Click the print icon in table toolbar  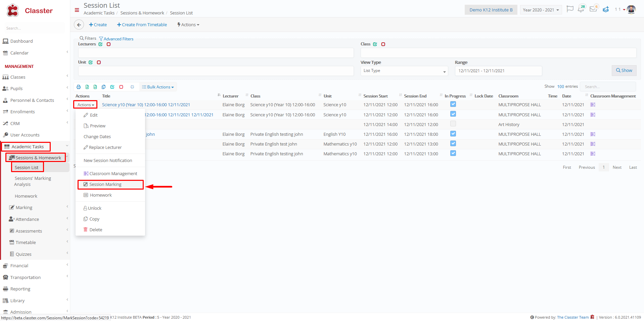point(79,87)
